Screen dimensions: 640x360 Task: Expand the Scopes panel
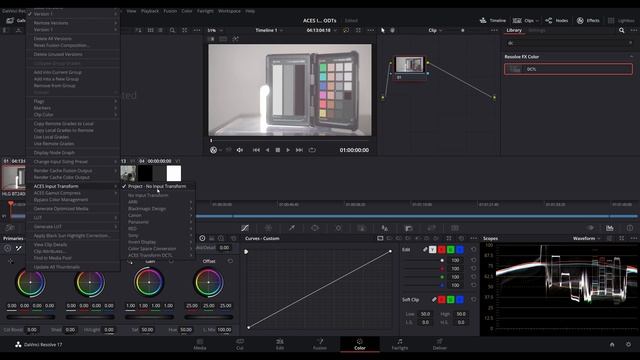(x=621, y=238)
